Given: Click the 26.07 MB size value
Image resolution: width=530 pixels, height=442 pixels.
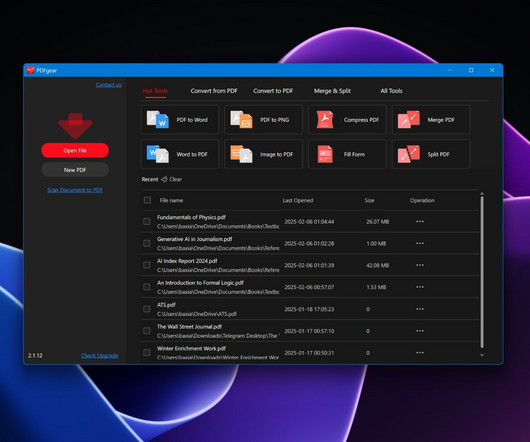Looking at the screenshot, I should pos(378,222).
